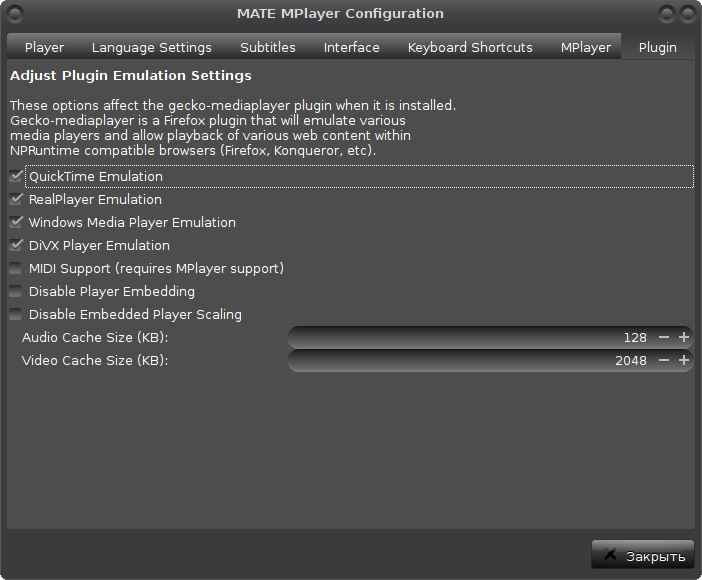Decrease Video Cache Size with minus
702x580 pixels.
[664, 360]
